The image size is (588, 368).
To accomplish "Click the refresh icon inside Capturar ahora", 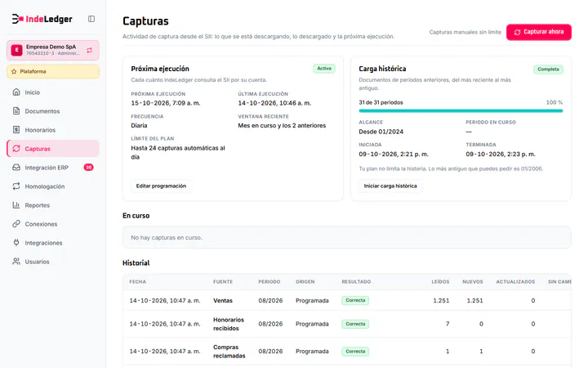I will coord(517,32).
